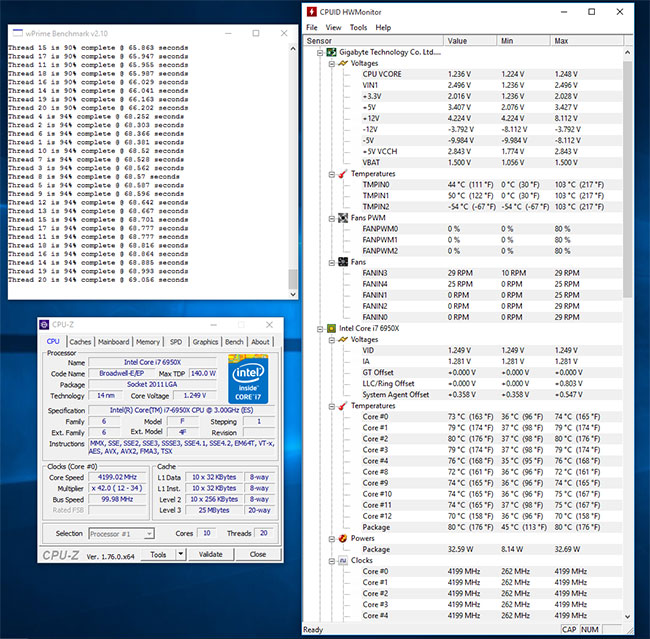This screenshot has width=650, height=639.
Task: Open the Tools button dropdown arrow in CPU-Z
Action: point(181,554)
